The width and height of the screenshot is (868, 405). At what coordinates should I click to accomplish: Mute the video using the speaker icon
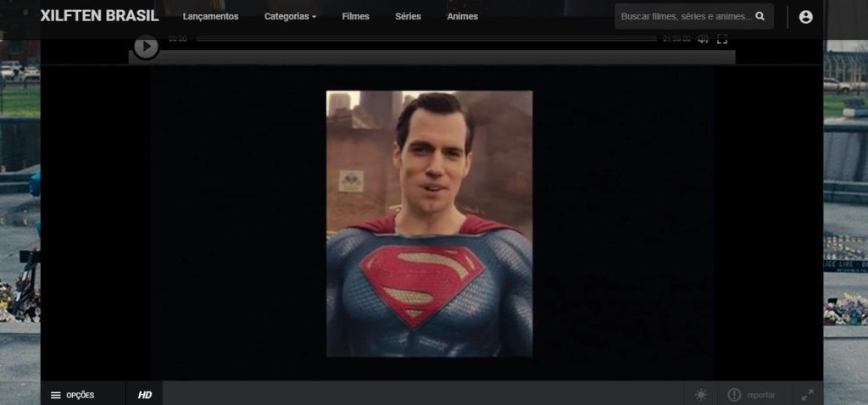pos(703,39)
